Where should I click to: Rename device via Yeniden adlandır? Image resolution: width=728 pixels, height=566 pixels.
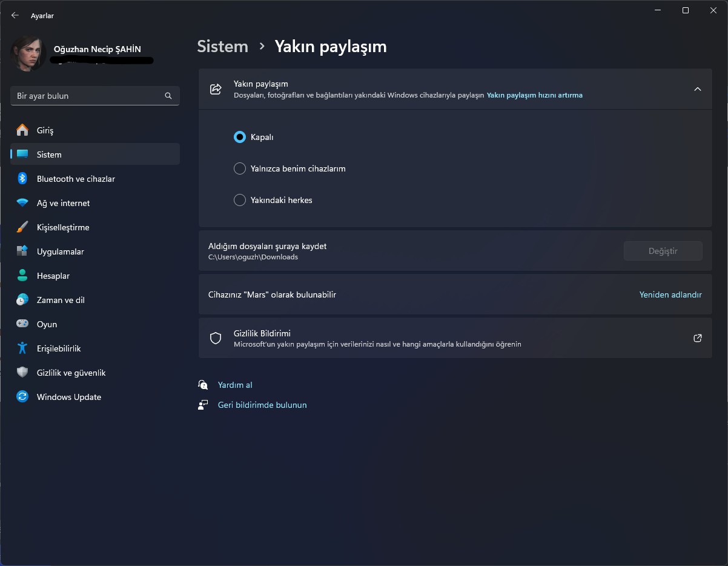click(x=670, y=295)
